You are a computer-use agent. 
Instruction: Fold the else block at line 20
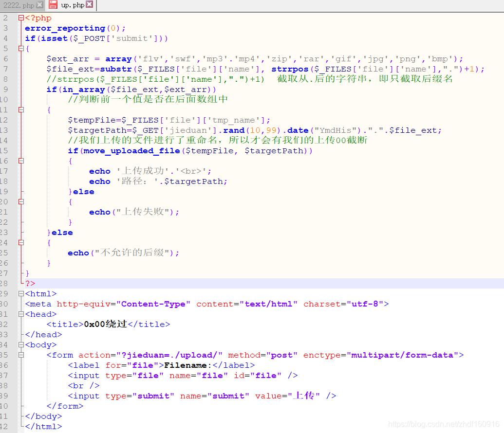(x=21, y=202)
